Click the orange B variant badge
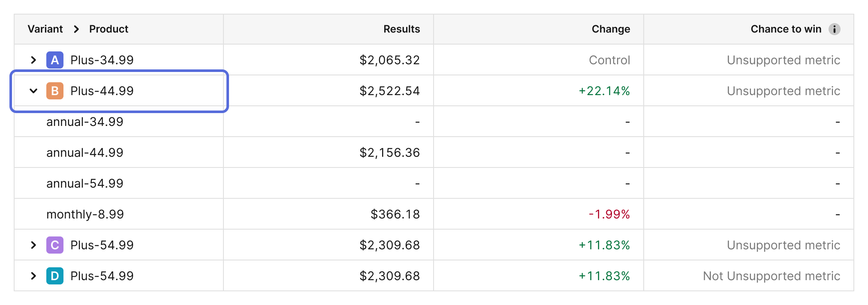Screen dimensions: 868x305 point(55,91)
